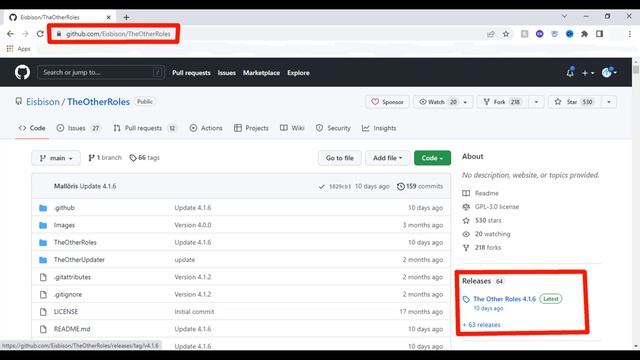The image size is (640, 360).
Task: Close the Eisbison/TheOtherRoles tab
Action: pyautogui.click(x=109, y=17)
